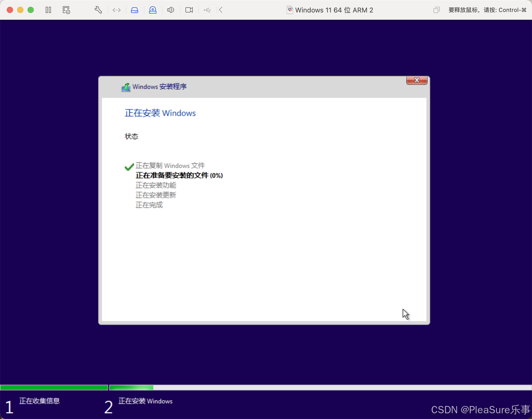
Task: Click the CD/DVD drive icon
Action: point(153,10)
